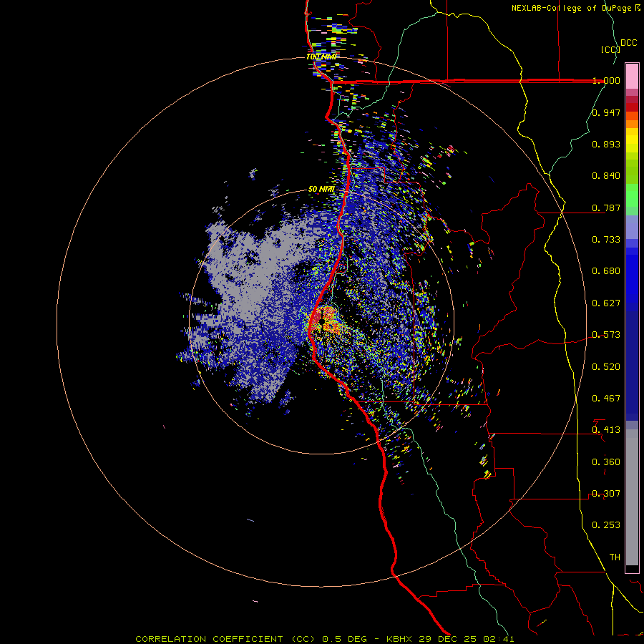Select the lavender segment of the color bar
644x644 pixels.
pyautogui.click(x=632, y=227)
